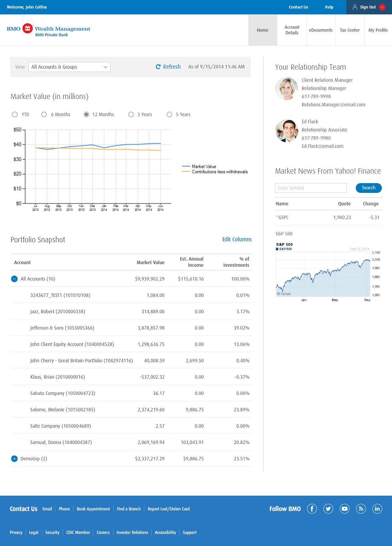Click Book Appointment footer link

pos(93,509)
